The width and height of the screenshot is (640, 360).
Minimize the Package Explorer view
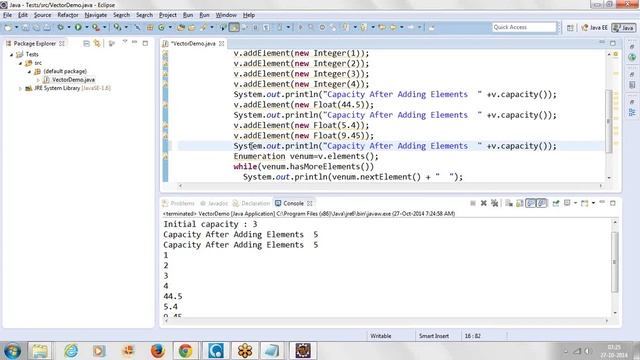click(134, 42)
